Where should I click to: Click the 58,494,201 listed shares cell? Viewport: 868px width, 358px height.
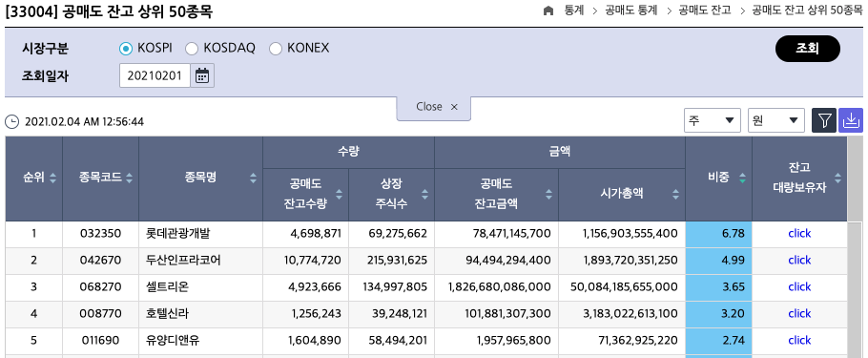(x=391, y=340)
